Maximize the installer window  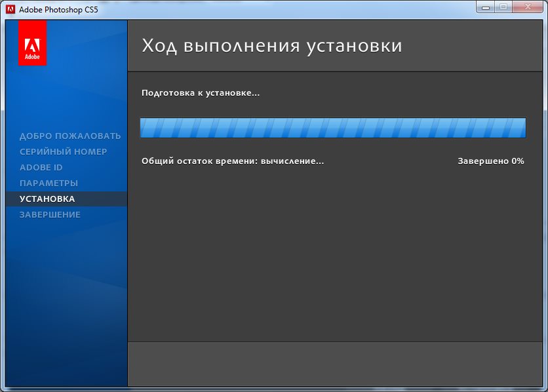(503, 7)
